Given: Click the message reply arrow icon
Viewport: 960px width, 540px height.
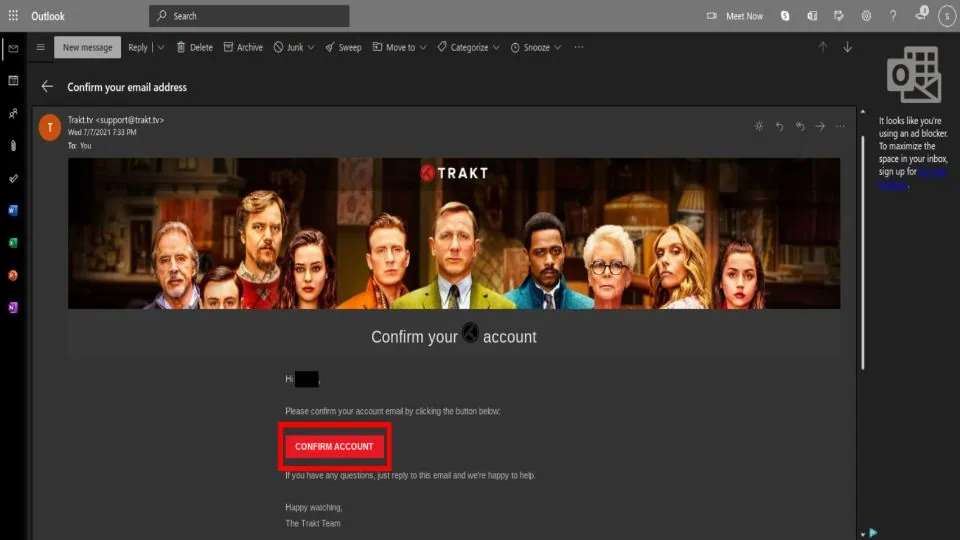Looking at the screenshot, I should [779, 126].
